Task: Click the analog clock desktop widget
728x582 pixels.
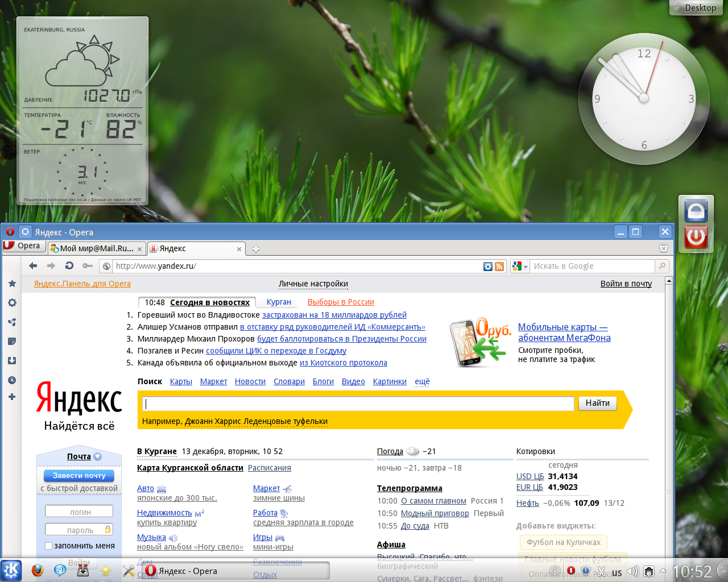Action: point(644,98)
